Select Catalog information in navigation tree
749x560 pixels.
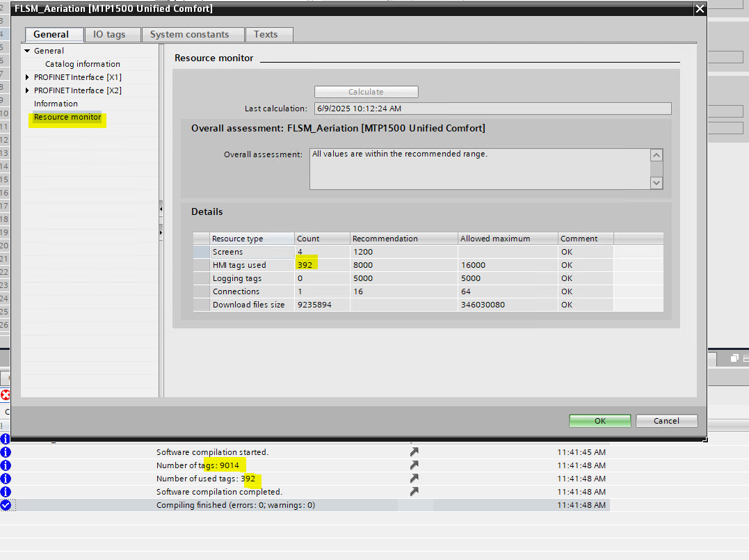82,64
